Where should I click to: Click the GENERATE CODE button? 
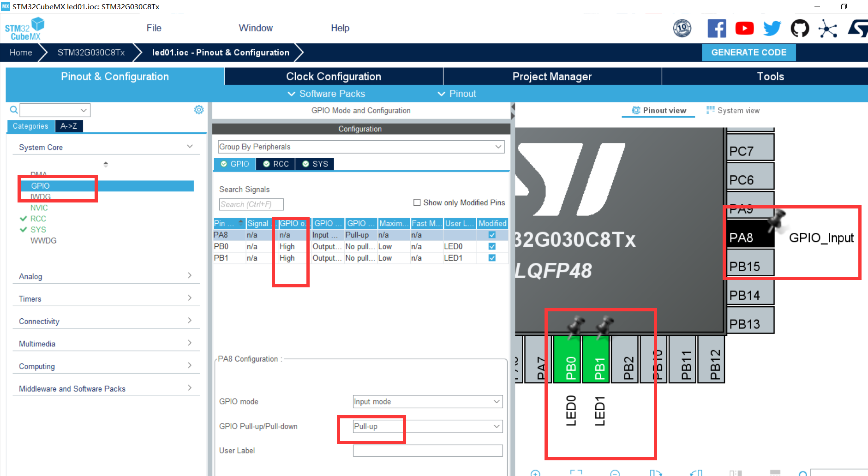pos(748,53)
